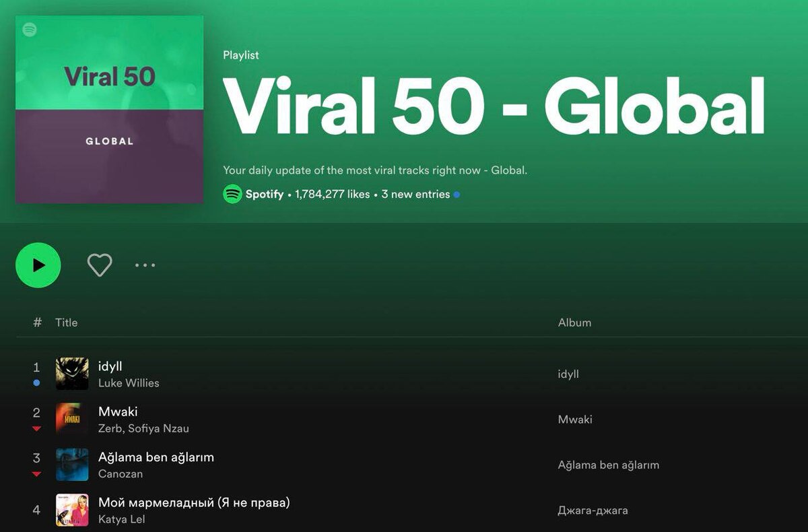Click the blue new-entry dot under rank 1
The width and height of the screenshot is (808, 532).
36,383
